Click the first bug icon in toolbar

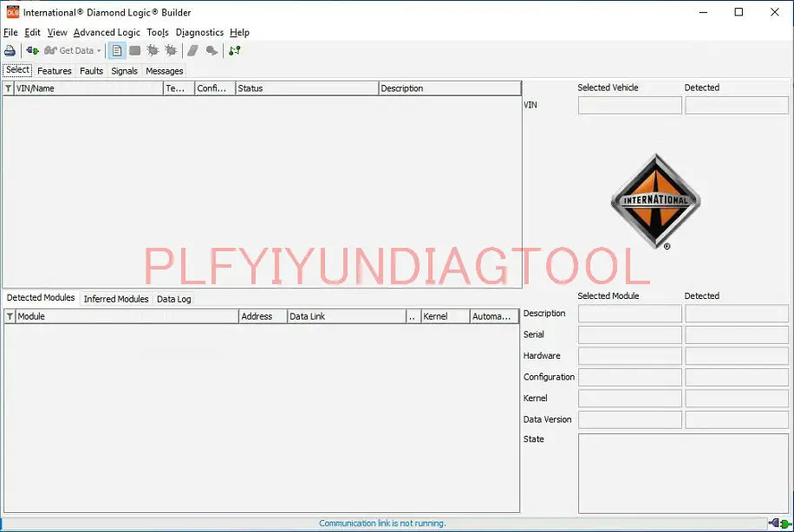coord(153,50)
